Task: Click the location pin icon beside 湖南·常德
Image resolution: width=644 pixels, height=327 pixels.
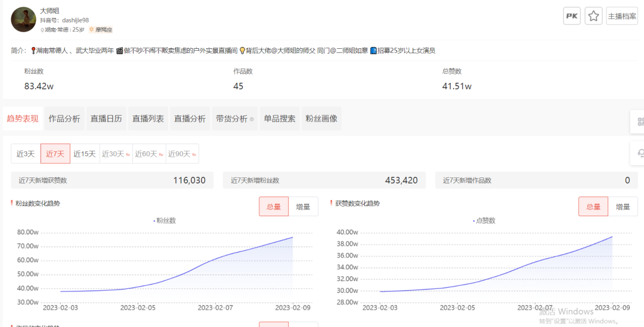Action: click(42, 30)
